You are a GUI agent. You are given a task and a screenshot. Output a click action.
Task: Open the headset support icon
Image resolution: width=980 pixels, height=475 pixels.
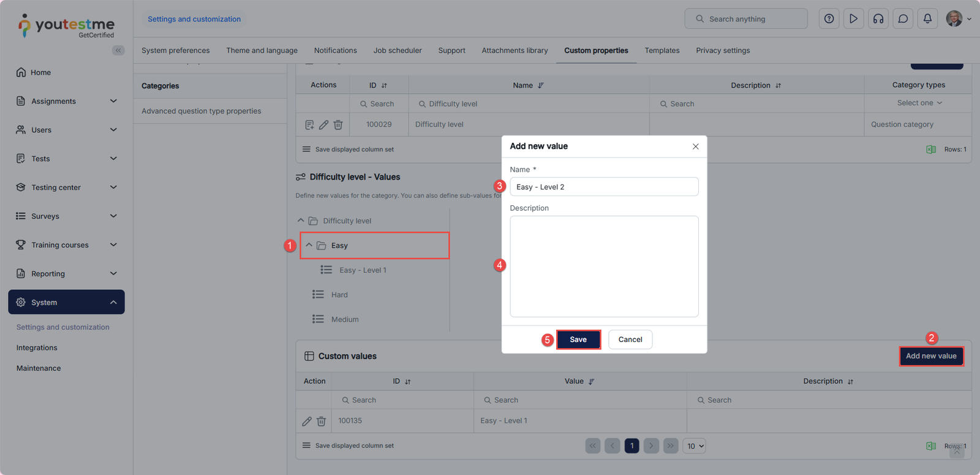click(878, 19)
